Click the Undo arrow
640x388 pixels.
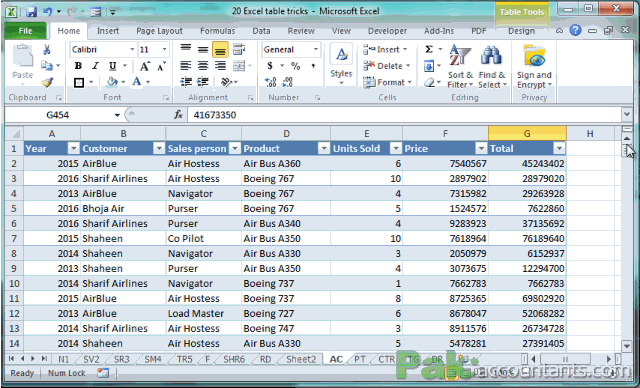48,12
